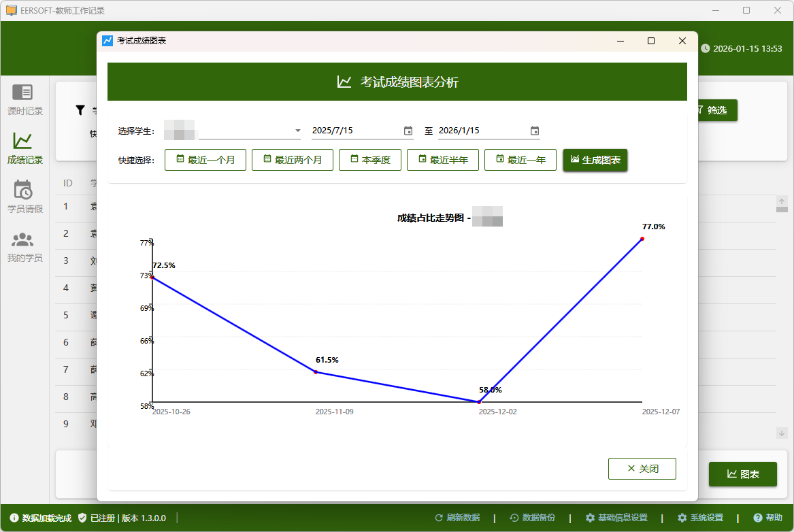Image resolution: width=794 pixels, height=532 pixels.
Task: Choose 最近半年 quick range
Action: pyautogui.click(x=443, y=160)
